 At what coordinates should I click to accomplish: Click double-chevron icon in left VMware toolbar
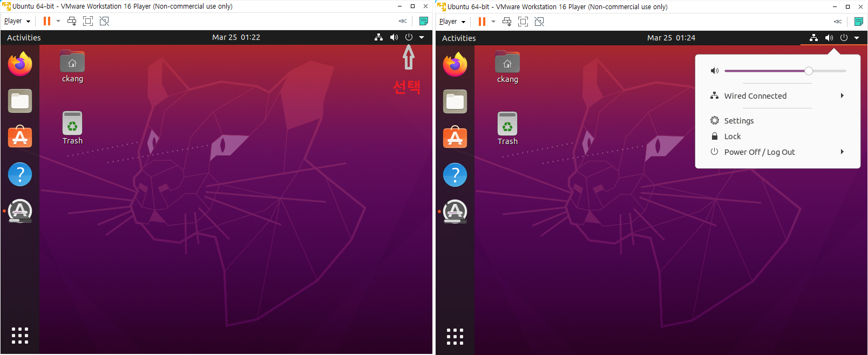click(x=403, y=21)
